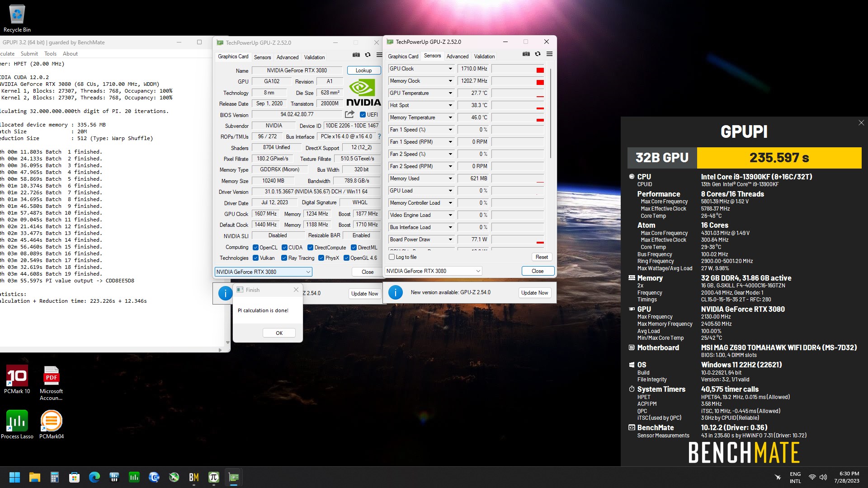This screenshot has width=868, height=488.
Task: Toggle Vulkan checkbox
Action: [255, 258]
